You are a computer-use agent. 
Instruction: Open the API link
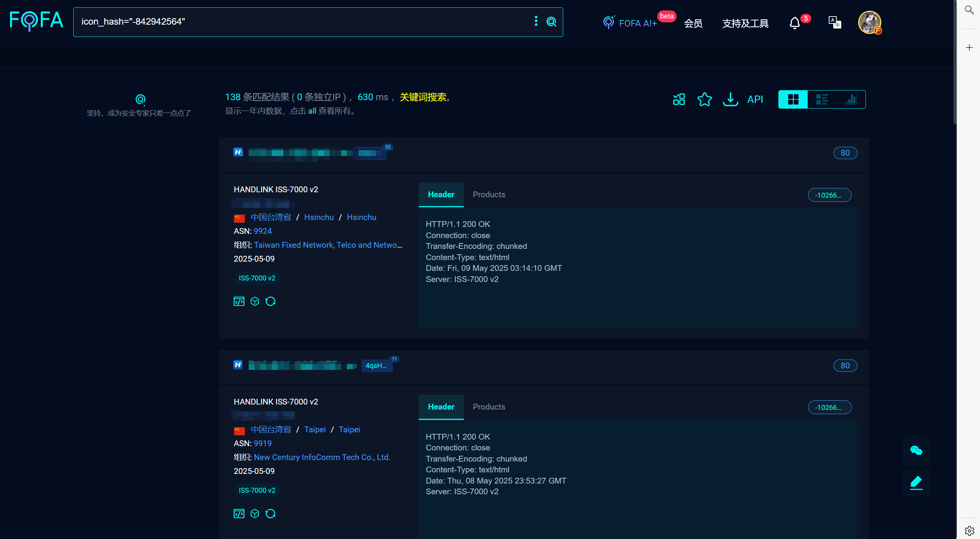coord(755,99)
